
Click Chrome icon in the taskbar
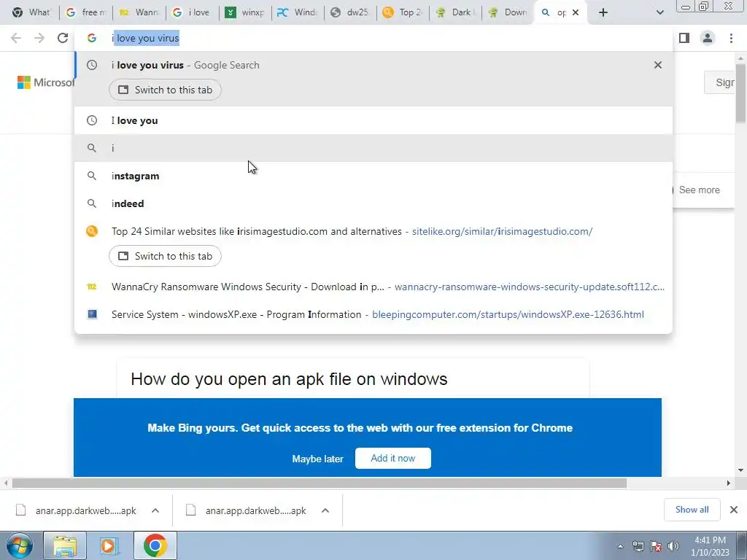coord(155,545)
